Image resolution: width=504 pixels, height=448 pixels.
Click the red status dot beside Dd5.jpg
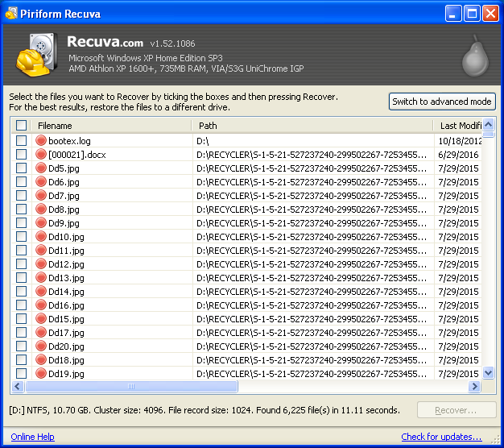(41, 168)
